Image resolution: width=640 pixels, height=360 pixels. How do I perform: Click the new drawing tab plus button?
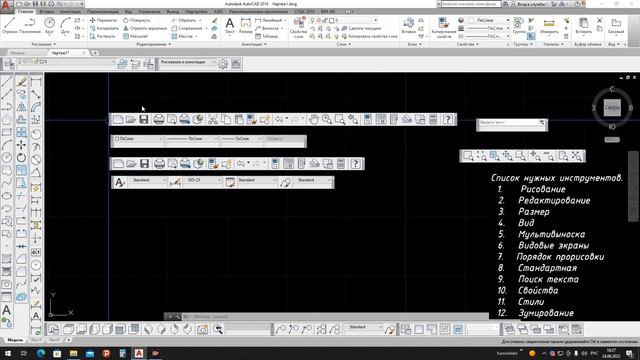pyautogui.click(x=95, y=53)
